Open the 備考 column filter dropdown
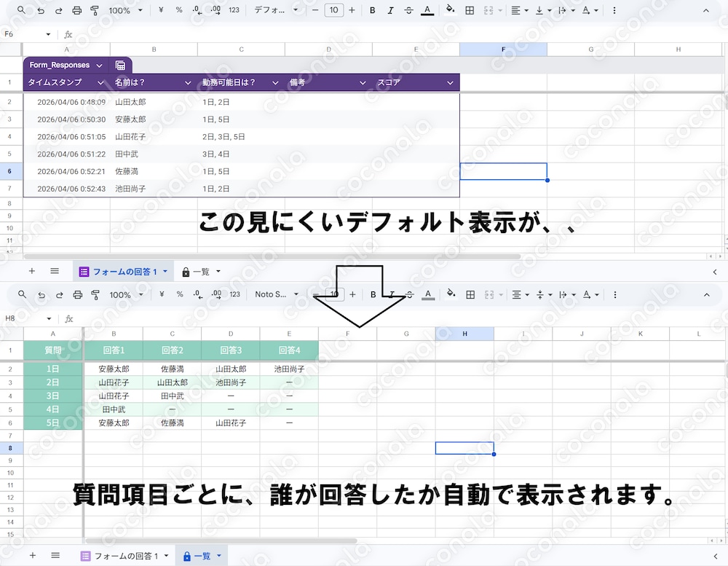 [x=363, y=83]
